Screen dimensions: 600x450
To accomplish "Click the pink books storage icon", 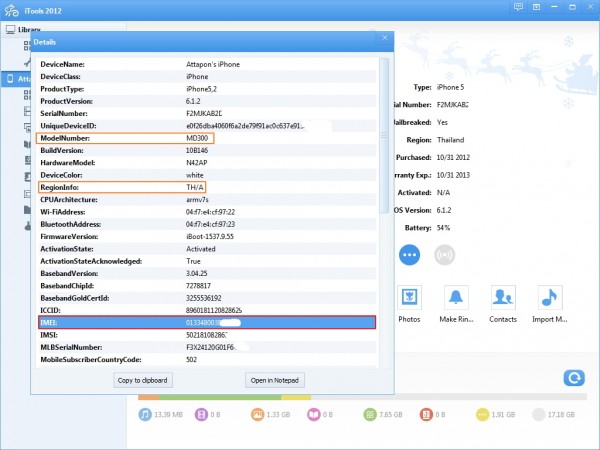I will [313, 414].
